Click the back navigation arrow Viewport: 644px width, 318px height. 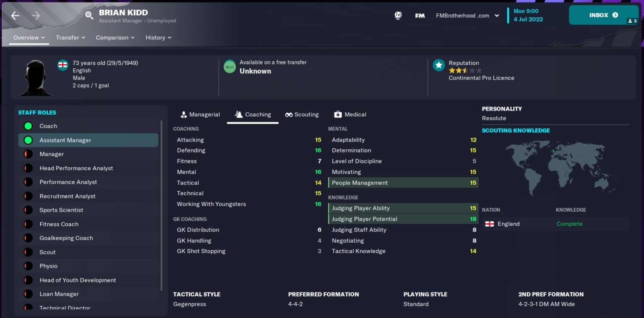[15, 16]
